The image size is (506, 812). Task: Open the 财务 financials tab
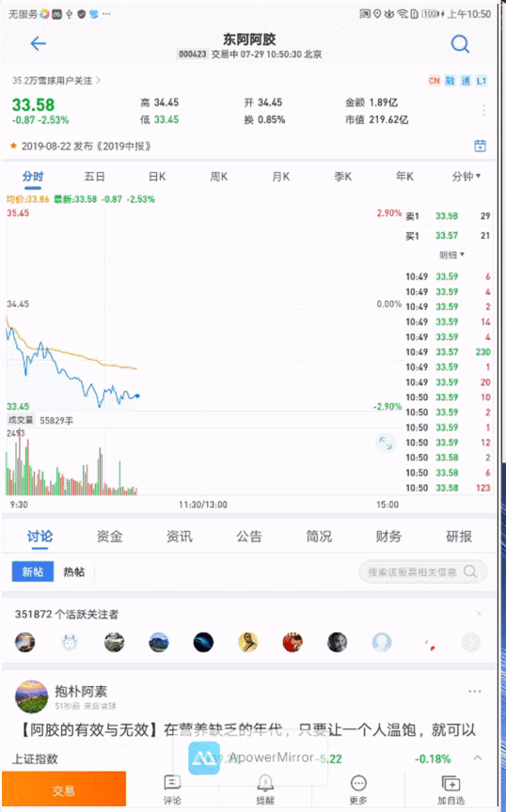pyautogui.click(x=388, y=537)
